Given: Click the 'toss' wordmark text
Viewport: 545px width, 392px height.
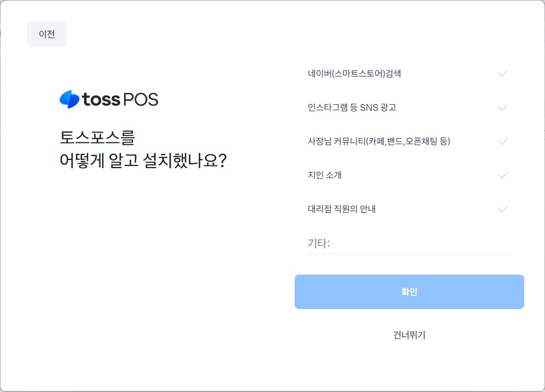Looking at the screenshot, I should (102, 99).
